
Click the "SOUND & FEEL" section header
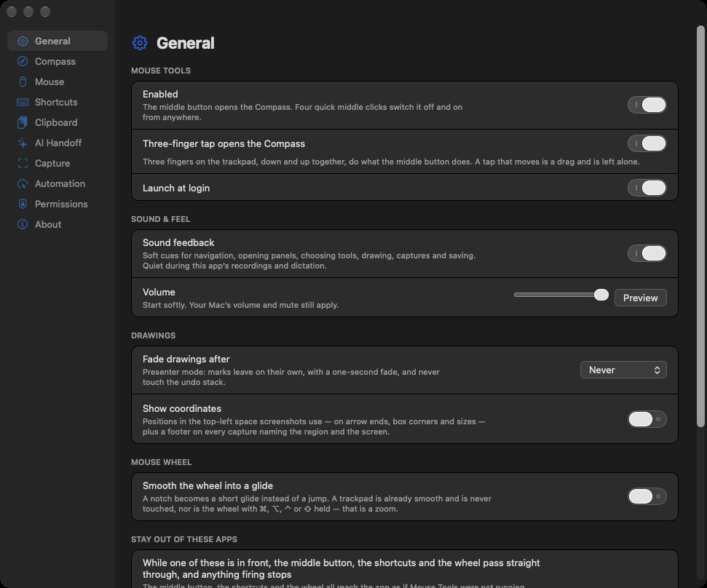160,219
